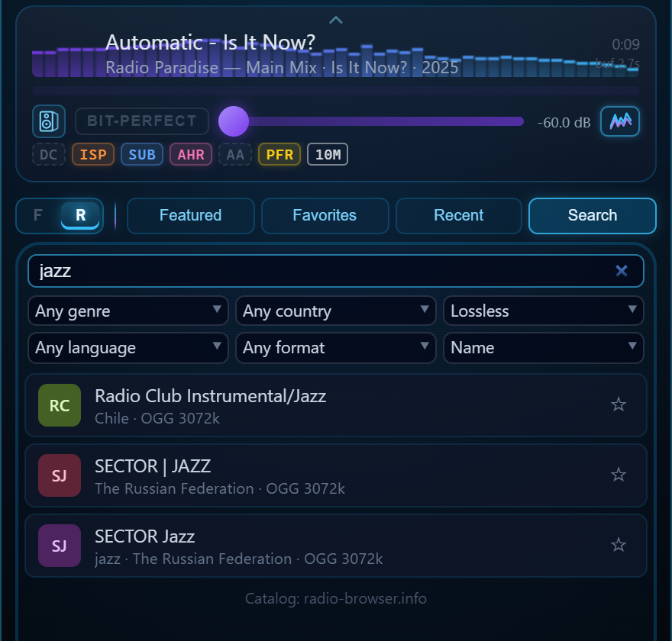Click the Catalog: radio-browser.info text
The width and height of the screenshot is (672, 641).
click(335, 598)
